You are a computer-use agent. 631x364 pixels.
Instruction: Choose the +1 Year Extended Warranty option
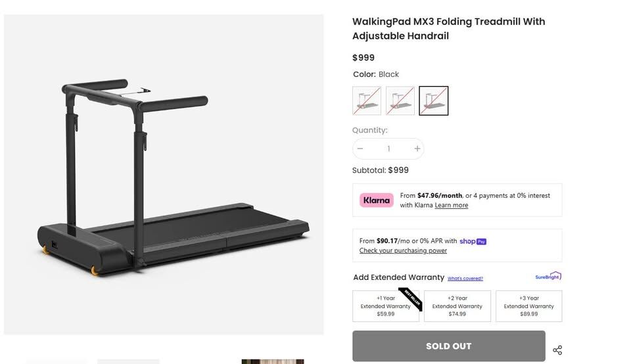pos(386,306)
